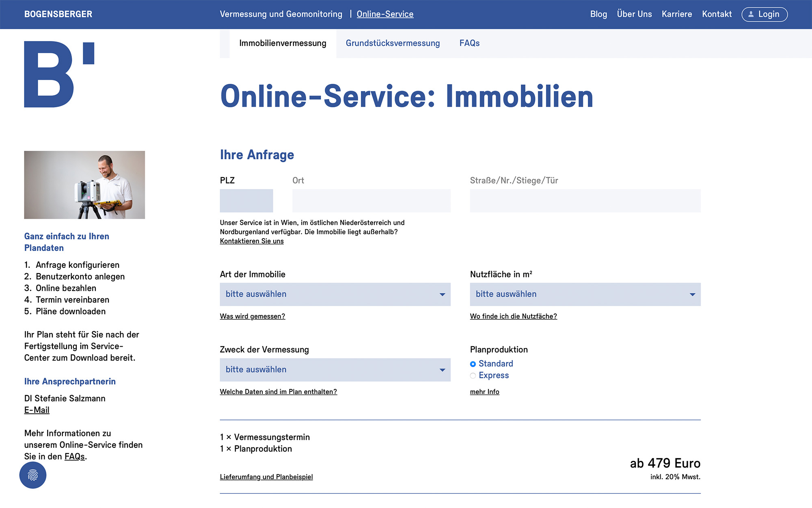Select the Standard Planproduktion option
812x508 pixels.
pos(473,364)
